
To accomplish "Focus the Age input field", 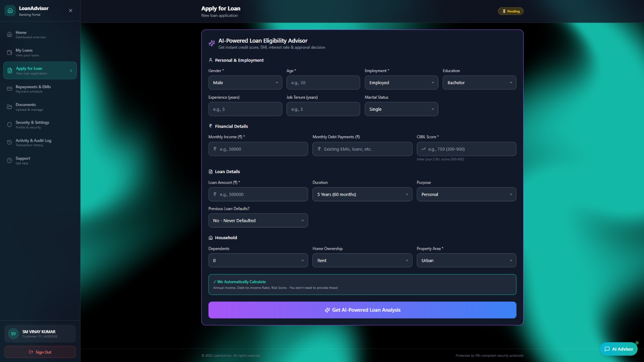I will click(x=323, y=83).
